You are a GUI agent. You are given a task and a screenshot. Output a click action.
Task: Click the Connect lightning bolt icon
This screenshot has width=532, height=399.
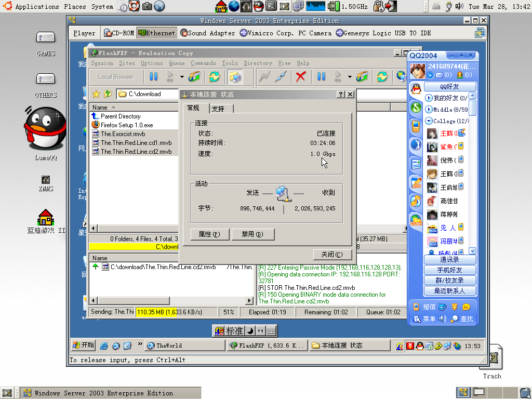tap(264, 77)
